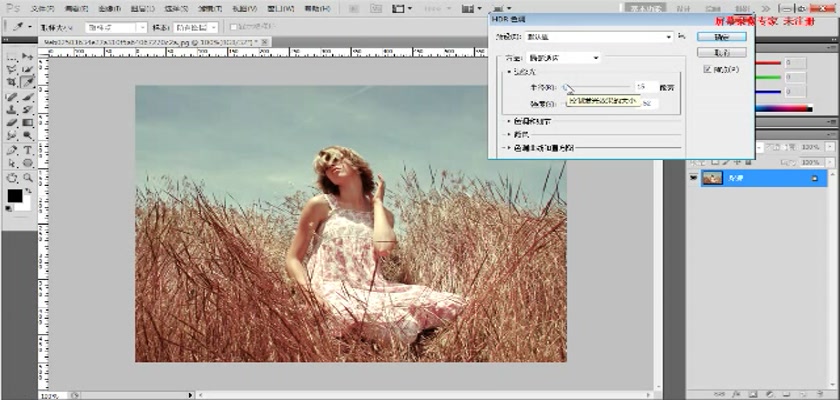
Task: Open view extras dropdown in application bar
Action: [402, 9]
